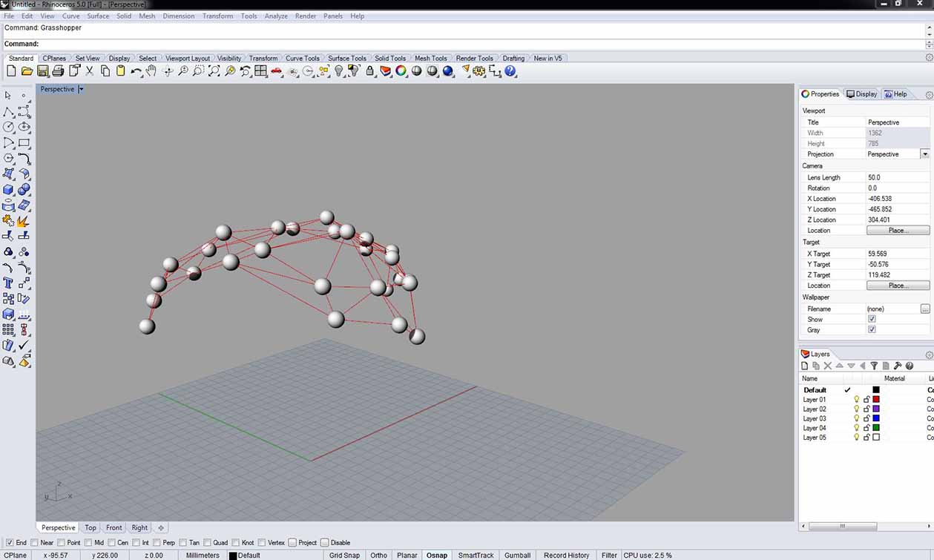This screenshot has height=560, width=934.
Task: Enable the Perp osnap checkbox
Action: coord(157,543)
